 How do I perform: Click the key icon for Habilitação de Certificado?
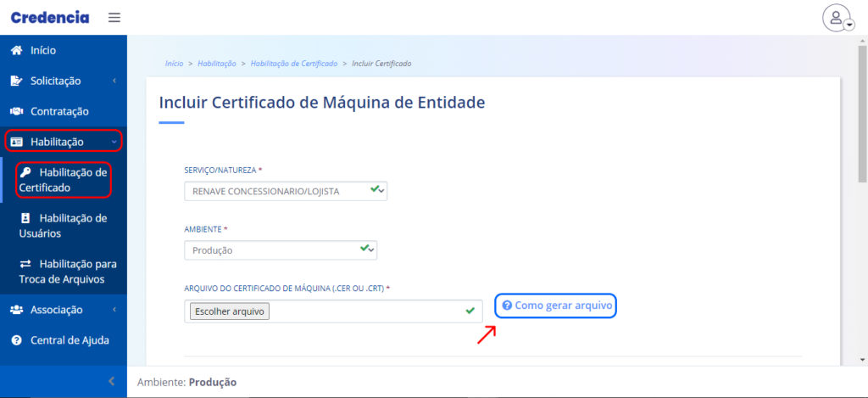point(25,172)
